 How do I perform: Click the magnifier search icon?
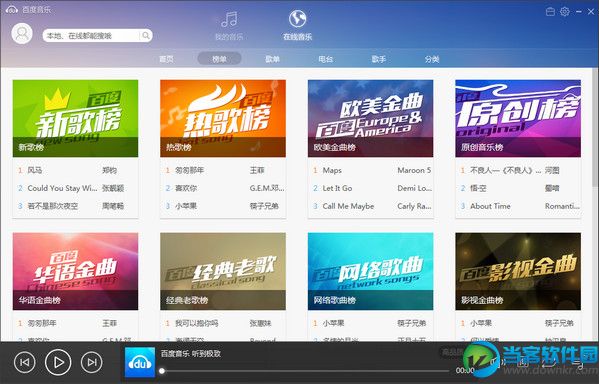point(146,36)
